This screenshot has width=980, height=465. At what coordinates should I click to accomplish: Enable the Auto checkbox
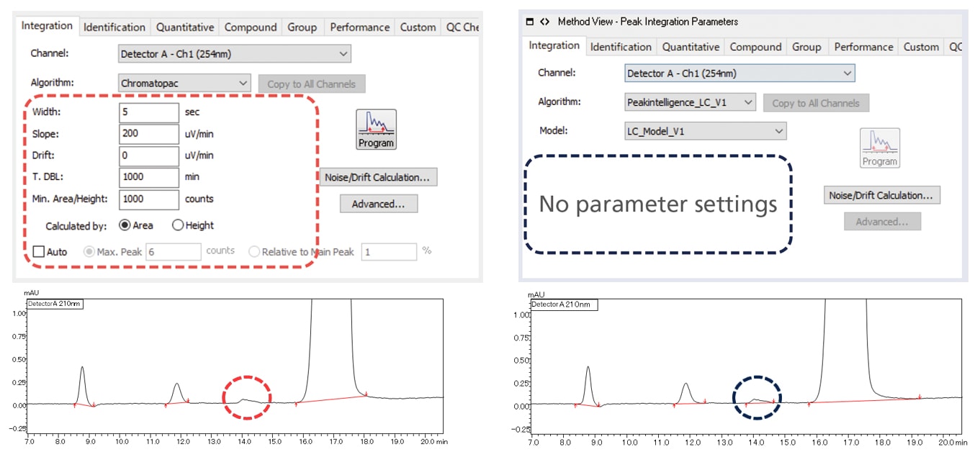coord(39,251)
